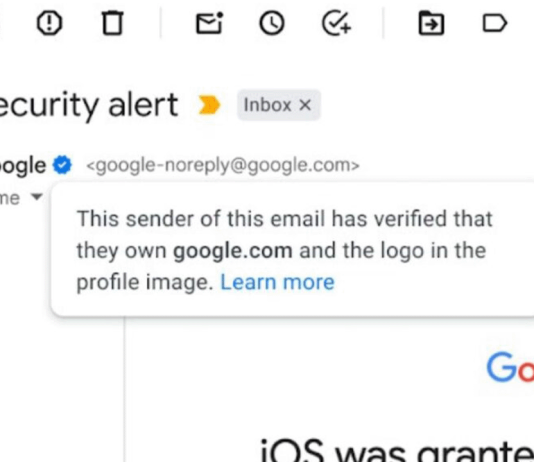Click the verification tooltip message text
The width and height of the screenshot is (534, 462).
click(285, 250)
